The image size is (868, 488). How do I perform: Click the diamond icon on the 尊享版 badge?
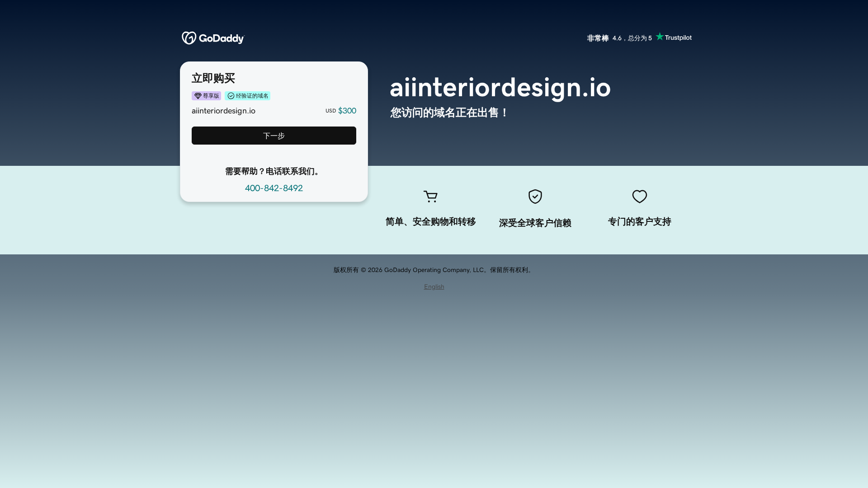[198, 96]
